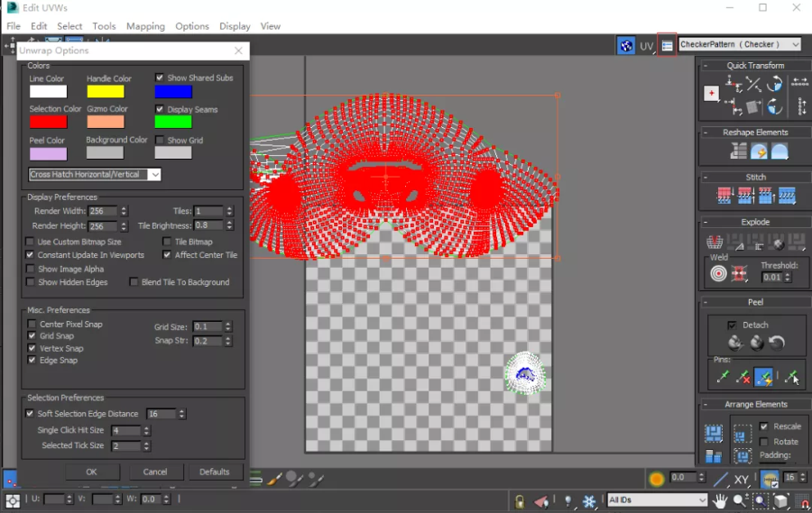This screenshot has height=513, width=812.
Task: Open the Cross Hatch Horizontal/Vertical dropdown
Action: (x=95, y=174)
